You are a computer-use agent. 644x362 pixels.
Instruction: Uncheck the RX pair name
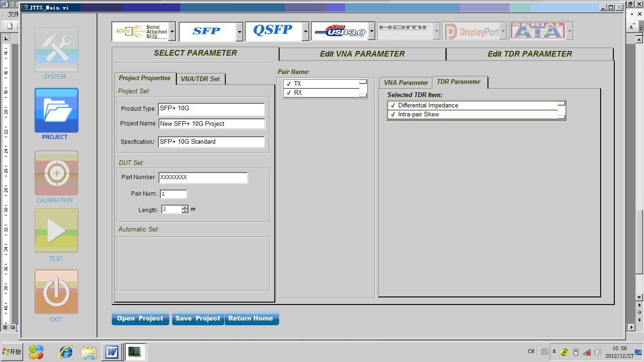coord(289,93)
